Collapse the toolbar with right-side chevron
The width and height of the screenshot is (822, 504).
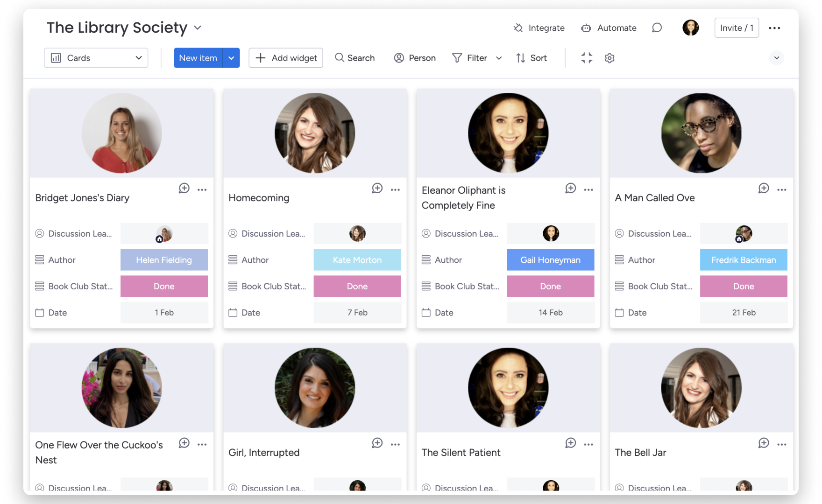point(776,58)
